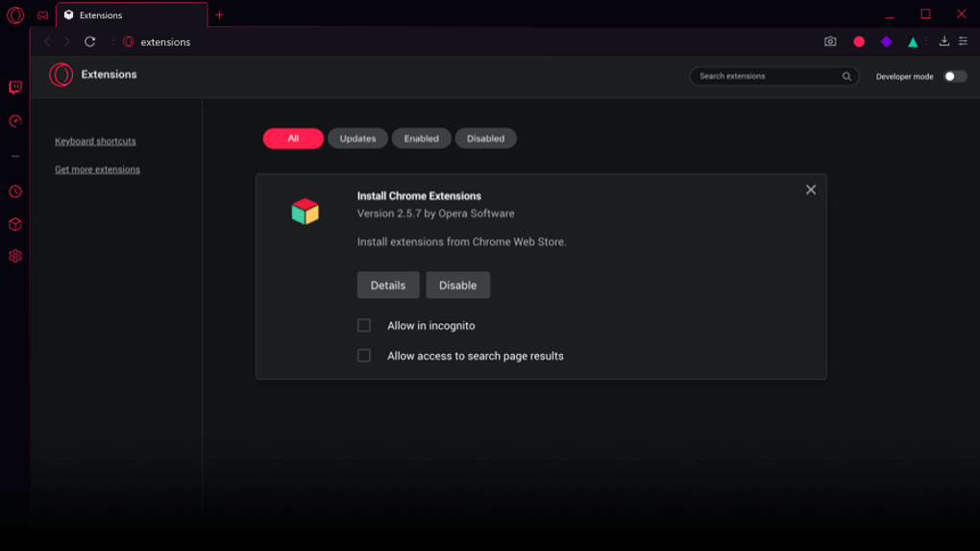The width and height of the screenshot is (980, 551).
Task: Check Allow access to search page results
Action: 364,356
